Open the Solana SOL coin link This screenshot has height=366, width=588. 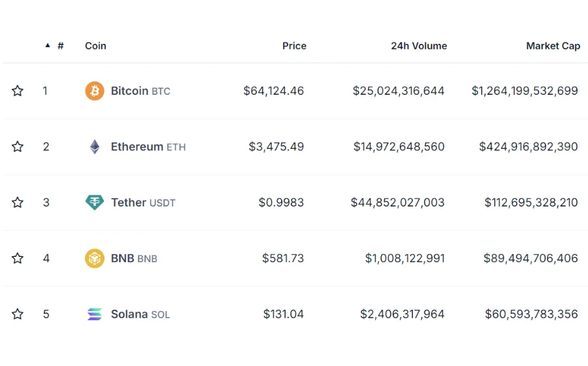(x=140, y=314)
